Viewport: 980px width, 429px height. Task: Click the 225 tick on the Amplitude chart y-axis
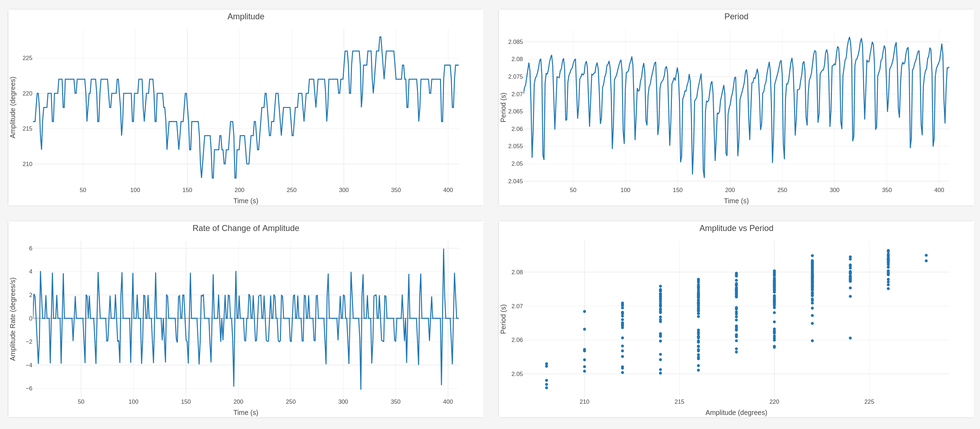click(27, 58)
